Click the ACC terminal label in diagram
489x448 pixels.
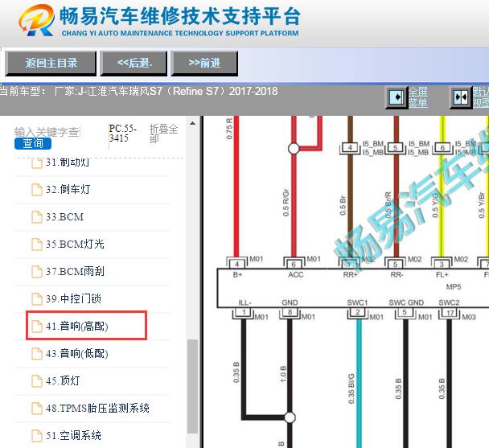point(296,274)
